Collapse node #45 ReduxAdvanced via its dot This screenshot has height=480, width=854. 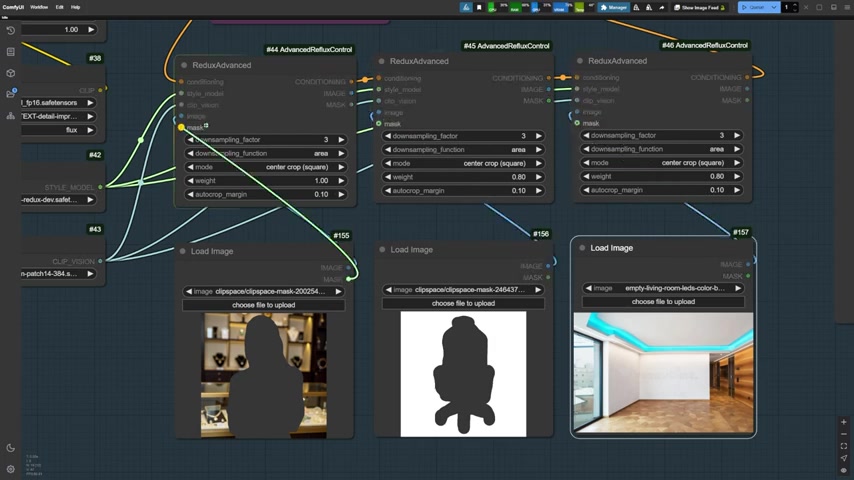382,61
